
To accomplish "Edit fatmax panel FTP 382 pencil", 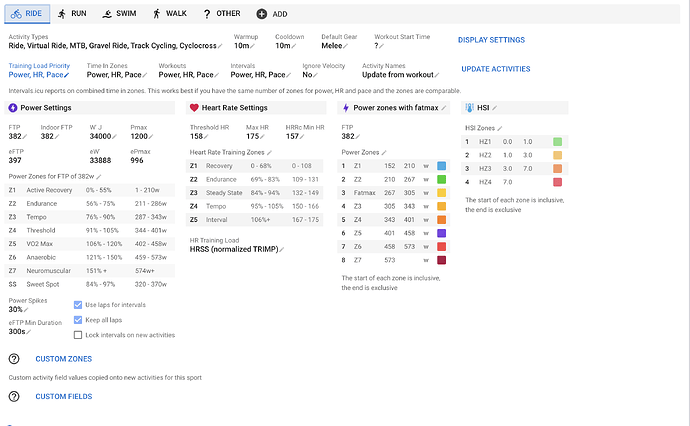I will 358,137.
